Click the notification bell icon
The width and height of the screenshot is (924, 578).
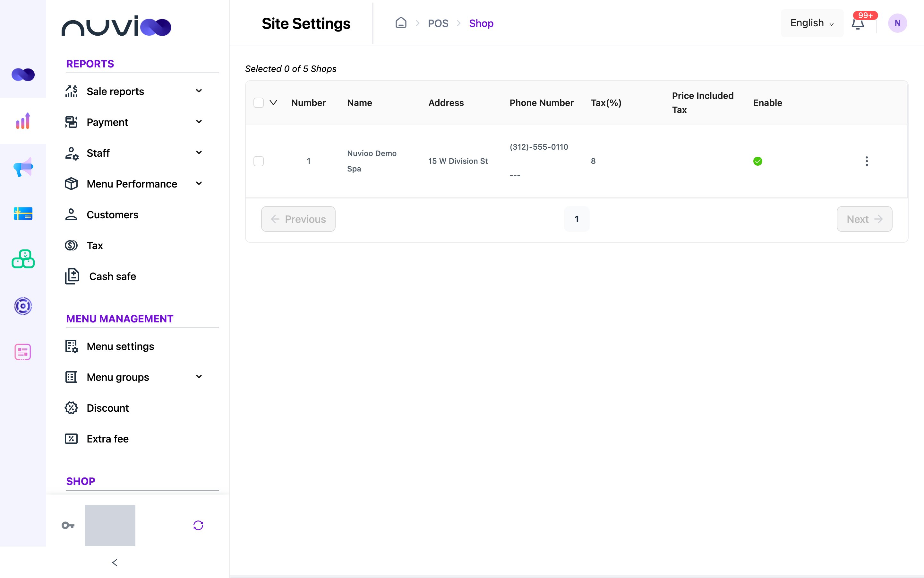(x=858, y=23)
